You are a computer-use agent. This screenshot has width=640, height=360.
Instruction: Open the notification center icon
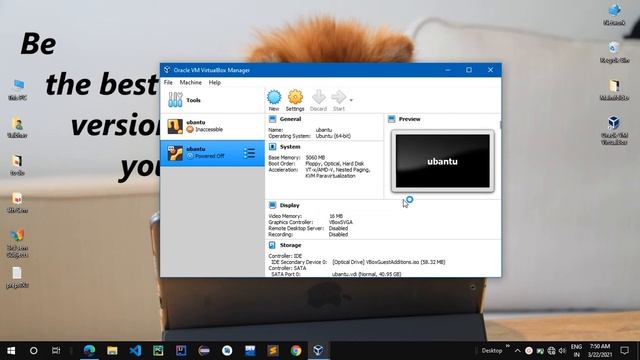coord(624,351)
